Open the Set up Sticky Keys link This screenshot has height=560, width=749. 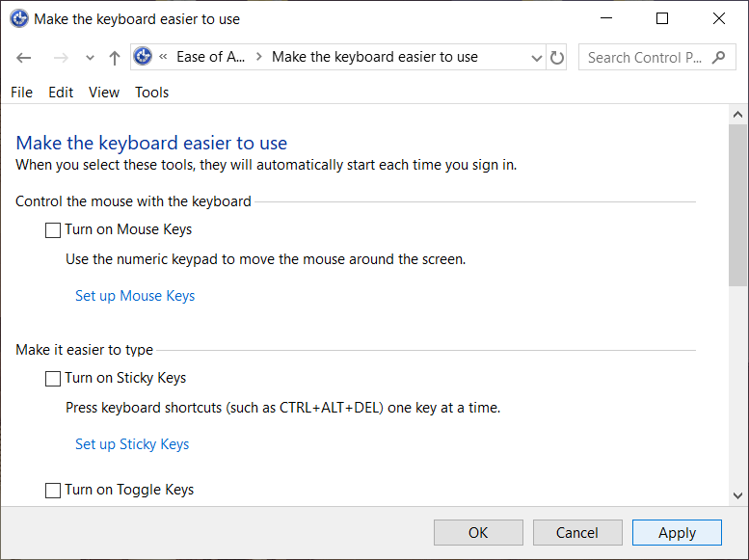pos(132,444)
